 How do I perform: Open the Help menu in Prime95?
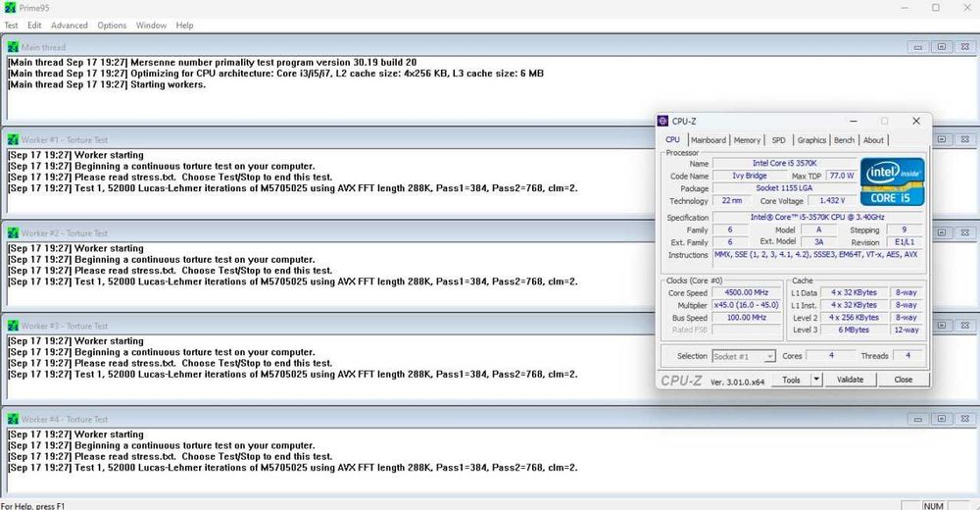point(184,25)
